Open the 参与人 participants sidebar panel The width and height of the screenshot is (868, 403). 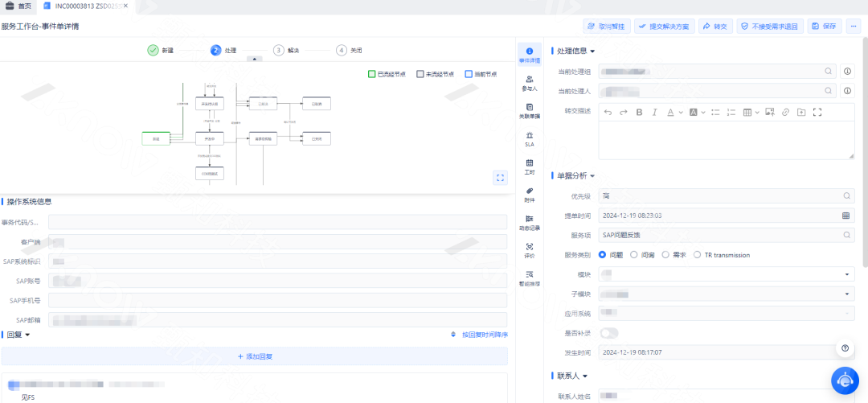pyautogui.click(x=529, y=83)
